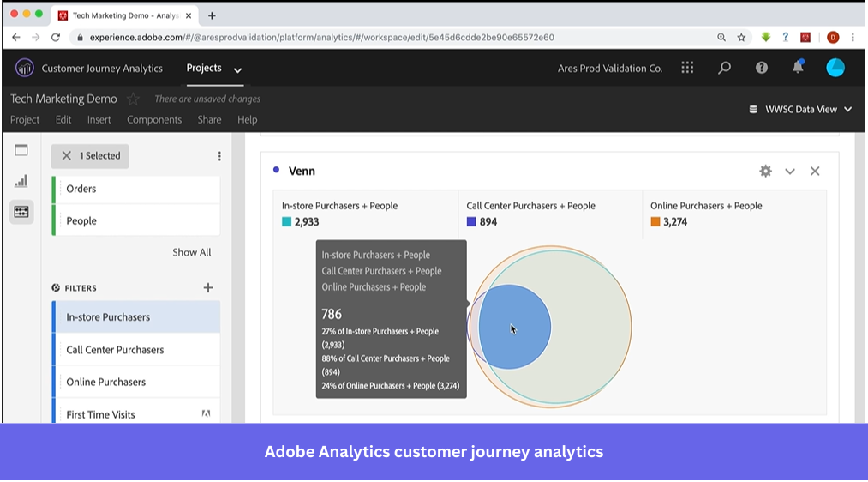Open the Edit menu

pyautogui.click(x=63, y=120)
